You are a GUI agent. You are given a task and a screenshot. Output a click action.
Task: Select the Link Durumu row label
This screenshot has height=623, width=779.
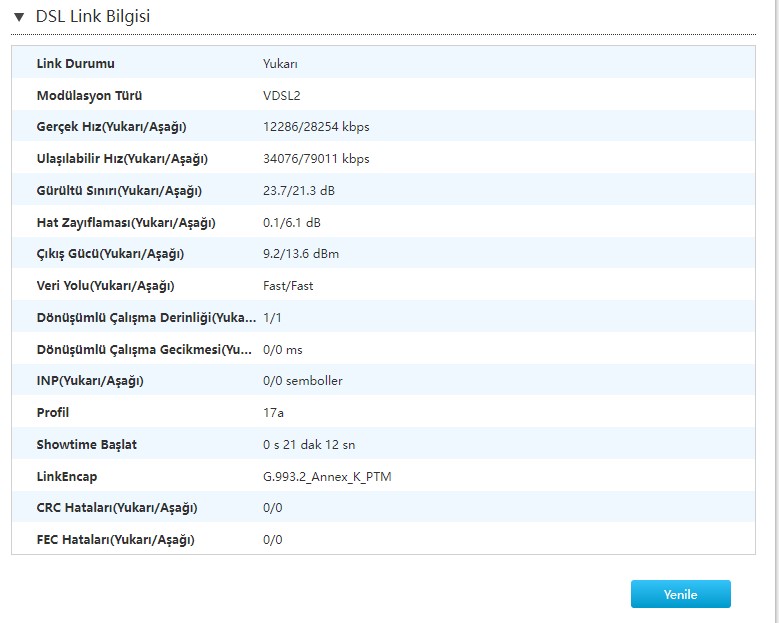click(76, 64)
